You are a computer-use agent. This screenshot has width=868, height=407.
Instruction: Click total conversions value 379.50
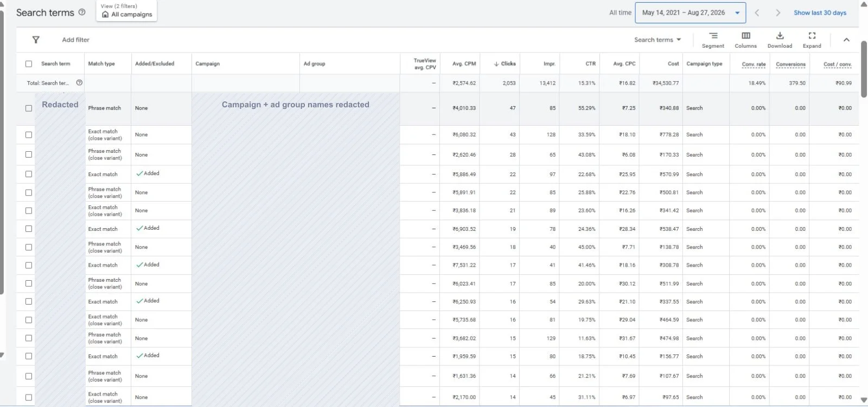[x=797, y=83]
